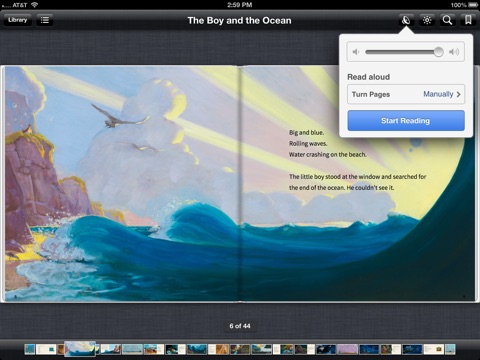Open search with the magnifier icon
Screen dimensions: 480x360
[x=447, y=20]
